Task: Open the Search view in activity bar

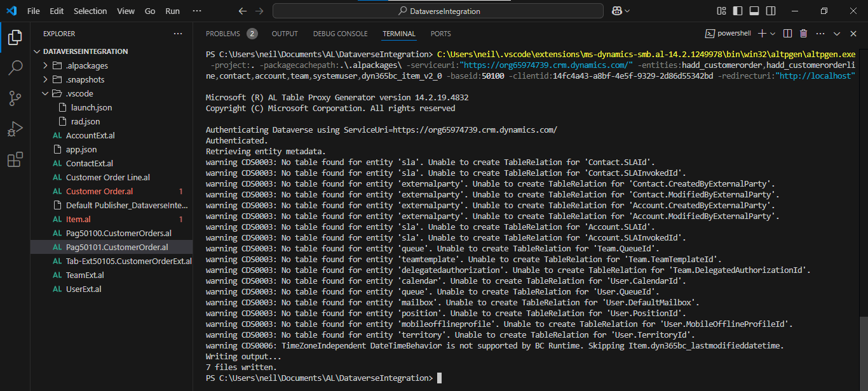Action: click(x=15, y=67)
